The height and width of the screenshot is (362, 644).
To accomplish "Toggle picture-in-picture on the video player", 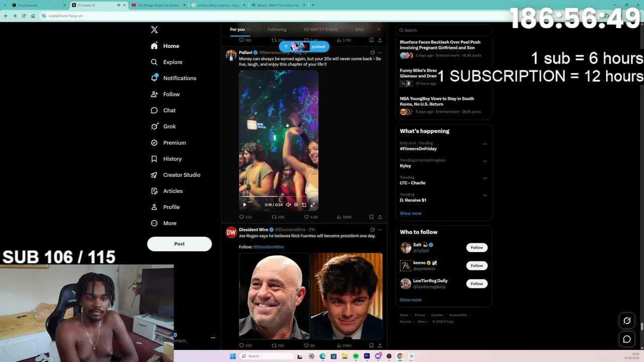I will (304, 205).
